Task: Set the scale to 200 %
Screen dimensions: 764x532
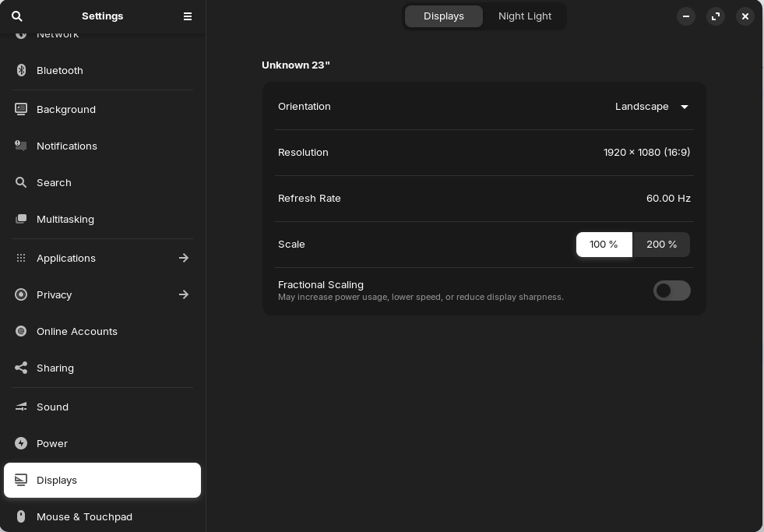Action: [661, 245]
